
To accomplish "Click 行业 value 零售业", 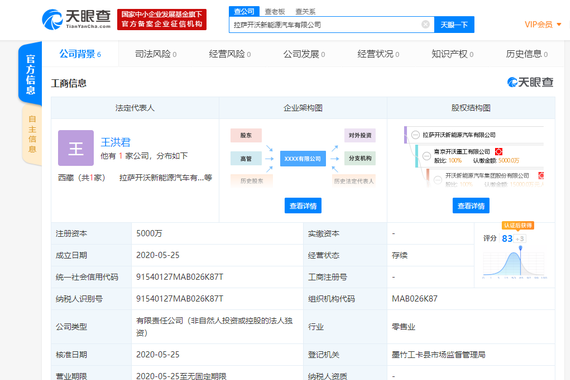I will coord(404,327).
